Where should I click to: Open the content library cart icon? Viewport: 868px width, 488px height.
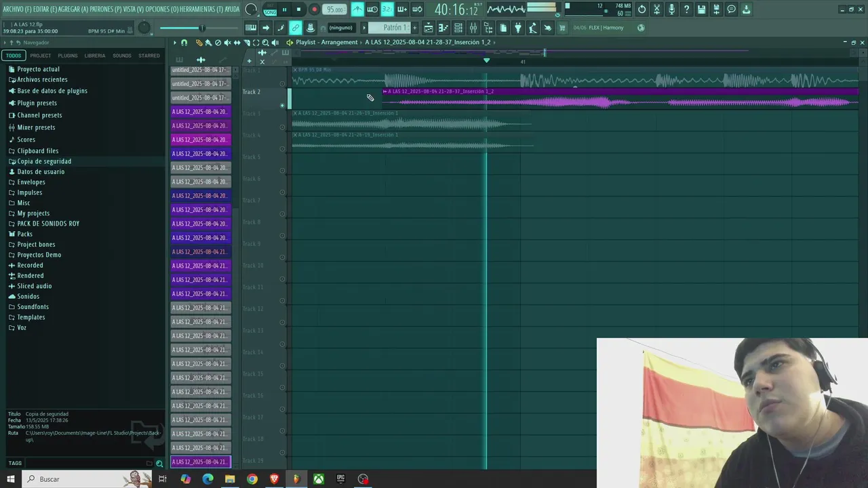(x=562, y=28)
